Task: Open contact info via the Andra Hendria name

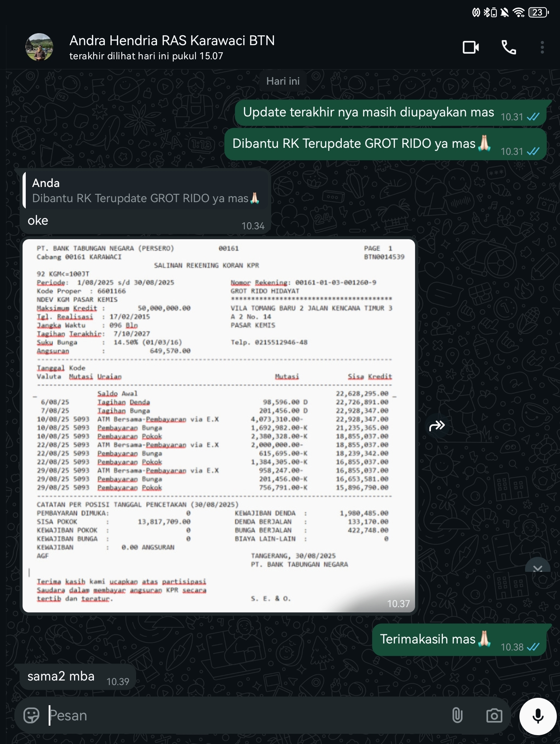Action: coord(172,41)
